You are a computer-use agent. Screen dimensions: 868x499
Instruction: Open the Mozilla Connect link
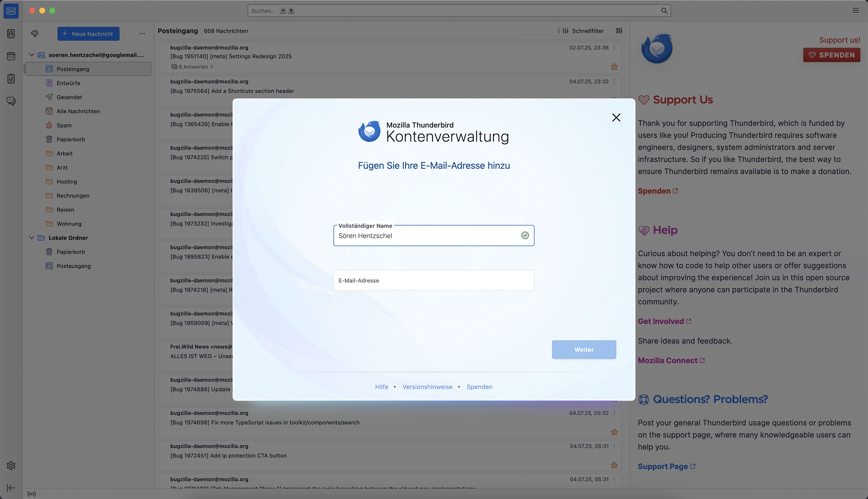point(671,360)
